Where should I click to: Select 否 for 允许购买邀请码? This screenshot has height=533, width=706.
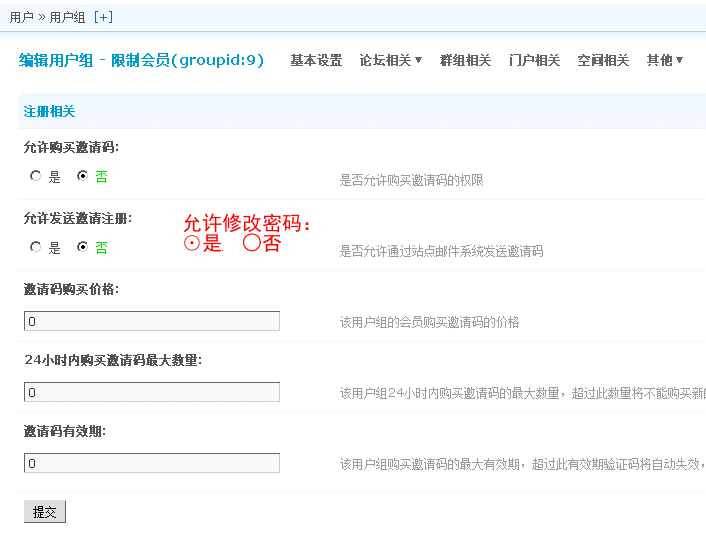(82, 176)
